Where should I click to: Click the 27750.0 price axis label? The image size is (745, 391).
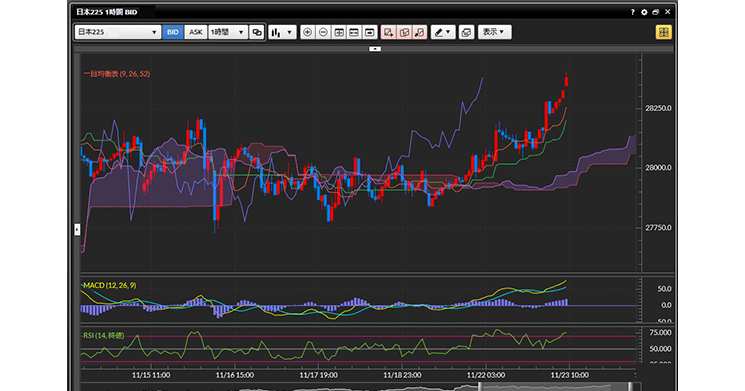tap(658, 228)
